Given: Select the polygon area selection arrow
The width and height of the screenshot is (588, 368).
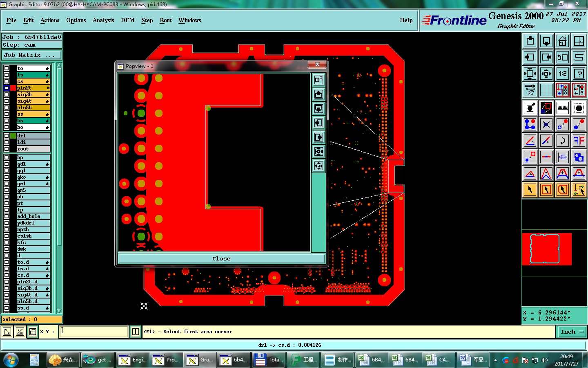Looking at the screenshot, I should [563, 190].
